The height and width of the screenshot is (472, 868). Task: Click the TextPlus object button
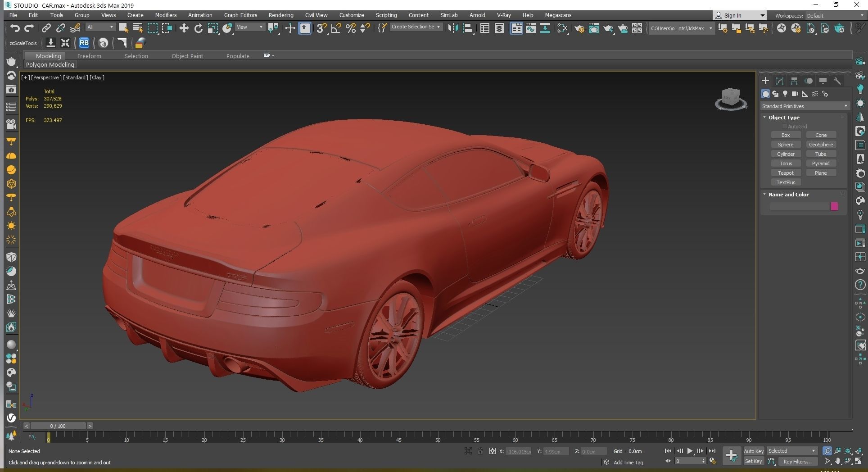coord(786,182)
